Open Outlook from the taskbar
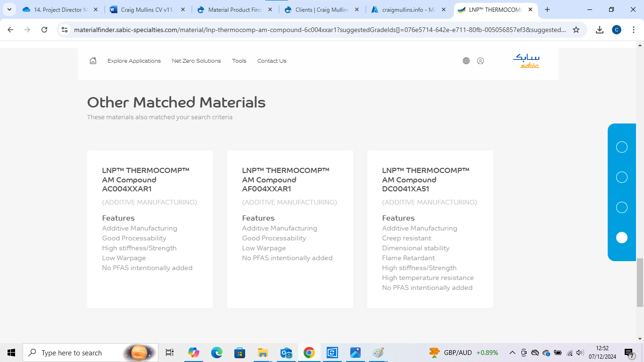Image resolution: width=644 pixels, height=362 pixels. tap(286, 353)
